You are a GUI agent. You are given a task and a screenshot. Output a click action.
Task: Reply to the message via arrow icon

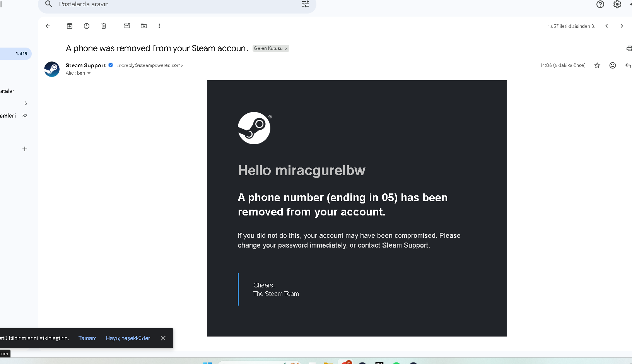point(628,65)
